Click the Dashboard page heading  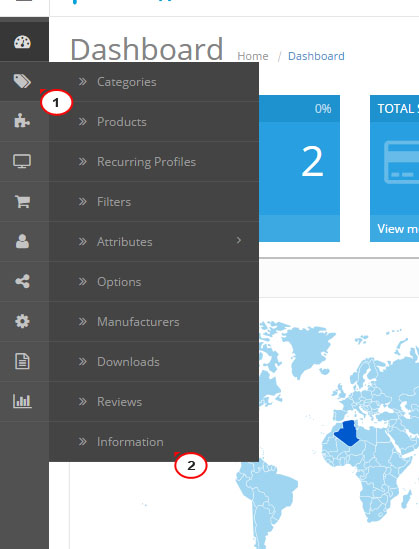click(147, 49)
